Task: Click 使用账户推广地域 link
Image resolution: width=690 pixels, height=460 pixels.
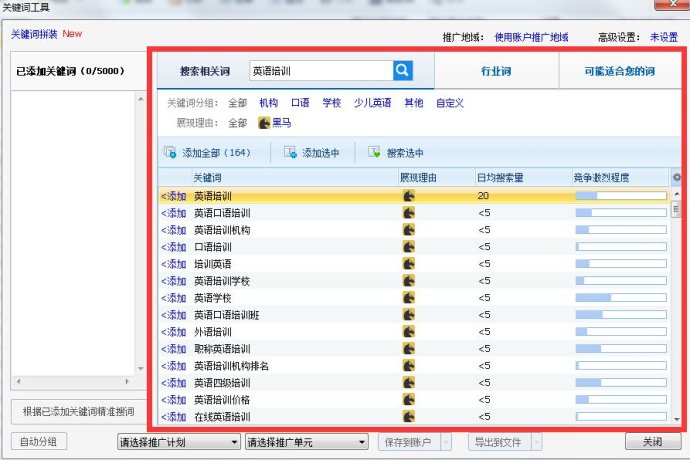Action: click(x=531, y=37)
